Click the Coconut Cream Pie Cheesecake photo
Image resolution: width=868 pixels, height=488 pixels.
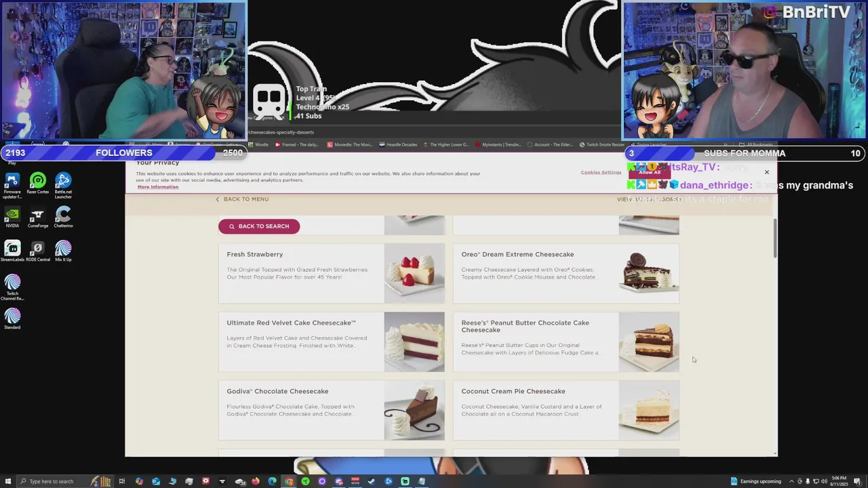[x=649, y=411]
